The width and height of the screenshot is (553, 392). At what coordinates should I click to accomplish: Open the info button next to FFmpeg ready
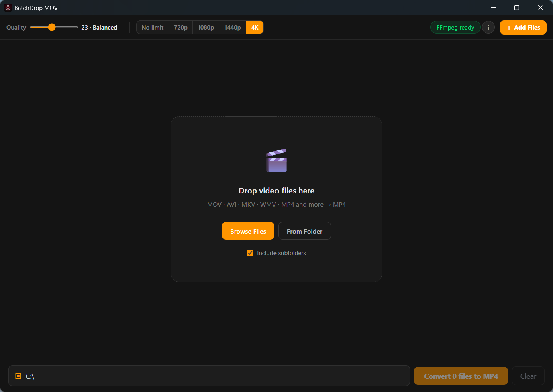[488, 28]
